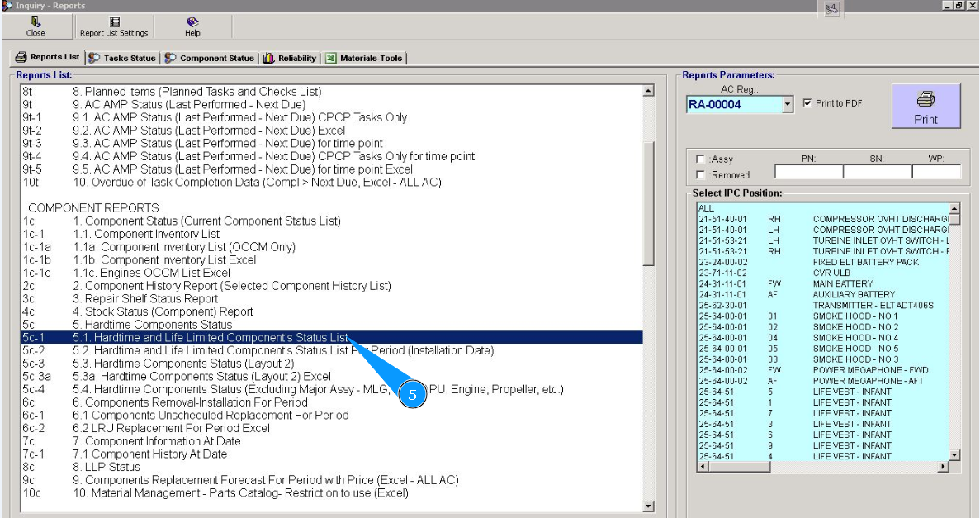Select report 1c-1a OCCM Only
The height and width of the screenshot is (523, 980).
332,247
